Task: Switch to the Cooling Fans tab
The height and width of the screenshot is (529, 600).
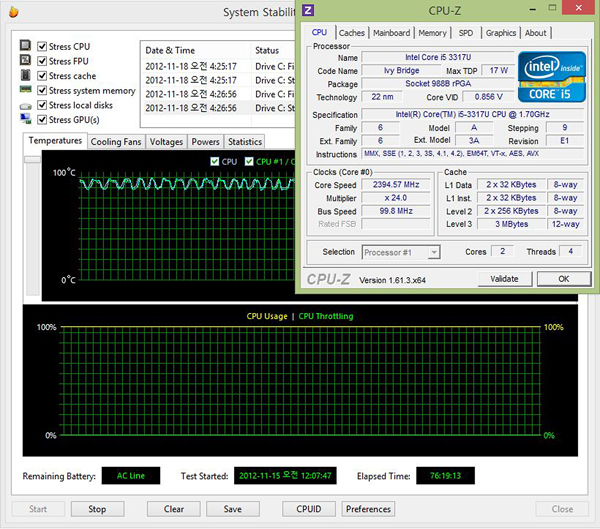Action: [116, 142]
